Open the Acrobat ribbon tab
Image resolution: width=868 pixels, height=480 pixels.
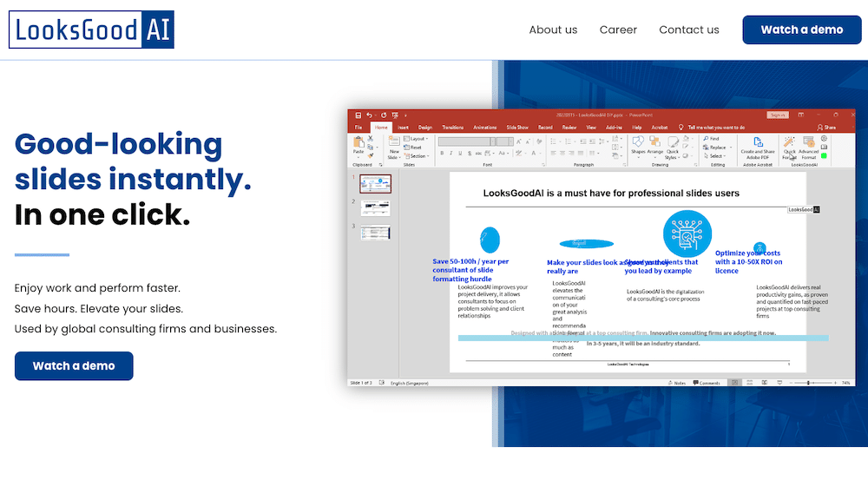[660, 128]
